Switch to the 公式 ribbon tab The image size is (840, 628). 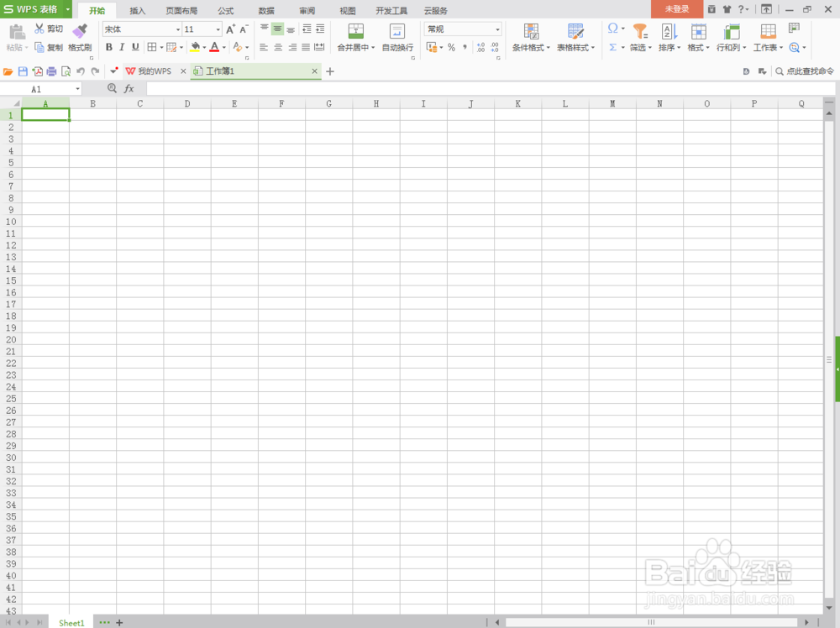tap(225, 11)
